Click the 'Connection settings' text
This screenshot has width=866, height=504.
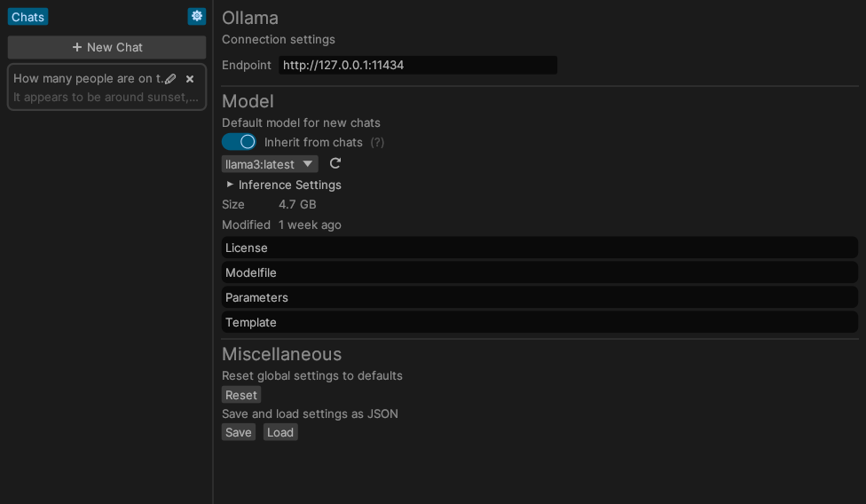(279, 40)
